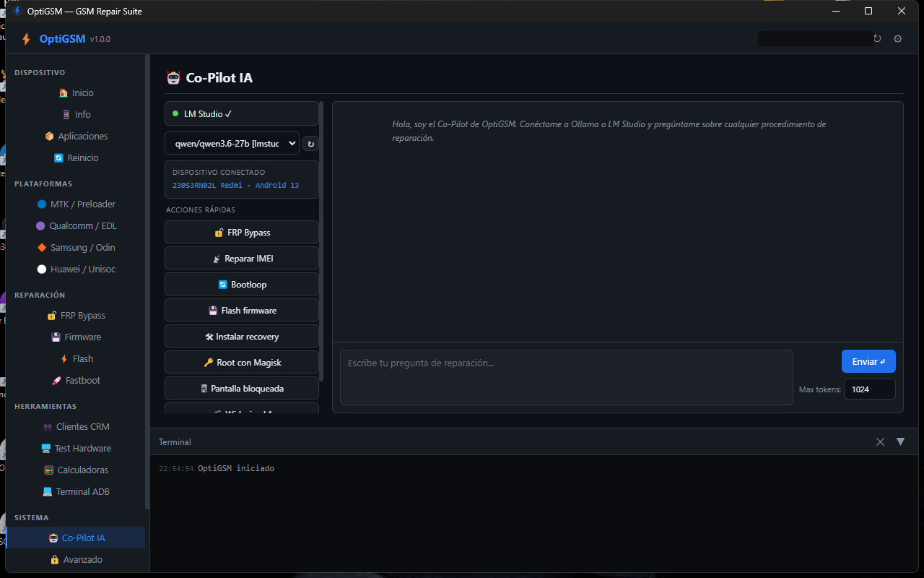This screenshot has width=924, height=578.
Task: Open the model selection dropdown qwen/qwen3.6-27b
Action: [232, 143]
